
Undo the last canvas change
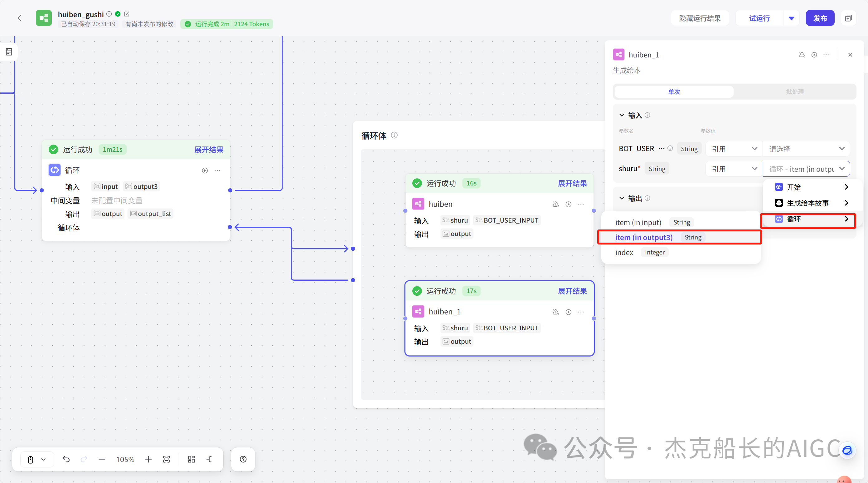coord(66,459)
